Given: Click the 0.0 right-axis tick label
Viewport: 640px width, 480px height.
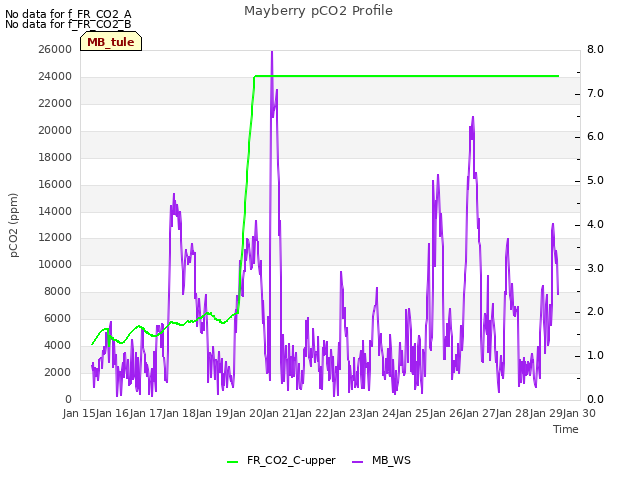Looking at the screenshot, I should [595, 399].
